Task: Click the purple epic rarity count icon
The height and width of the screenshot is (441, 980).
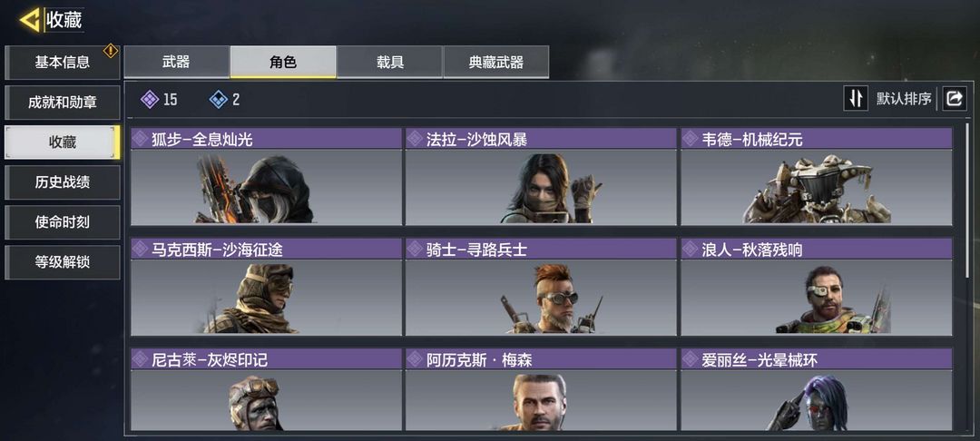Action: point(150,99)
